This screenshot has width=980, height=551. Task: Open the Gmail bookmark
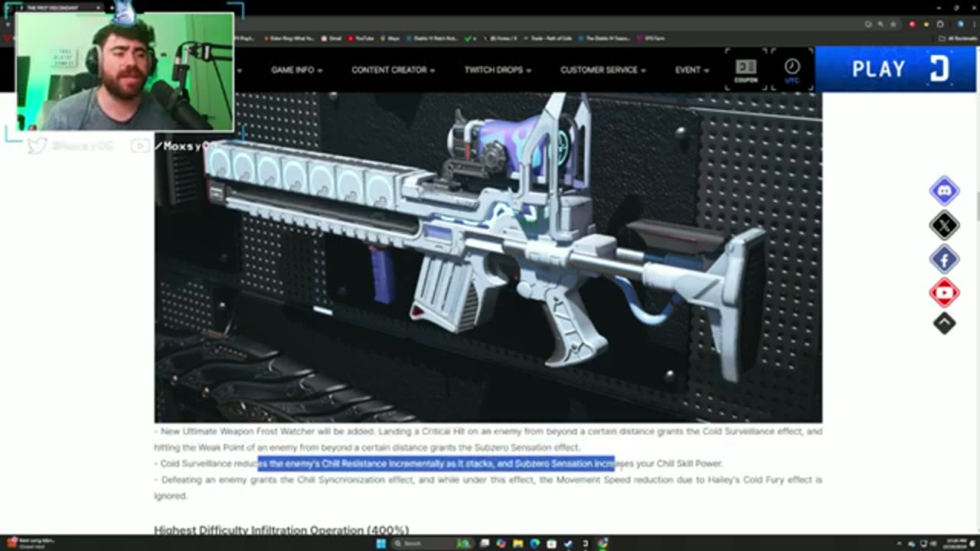coord(332,38)
